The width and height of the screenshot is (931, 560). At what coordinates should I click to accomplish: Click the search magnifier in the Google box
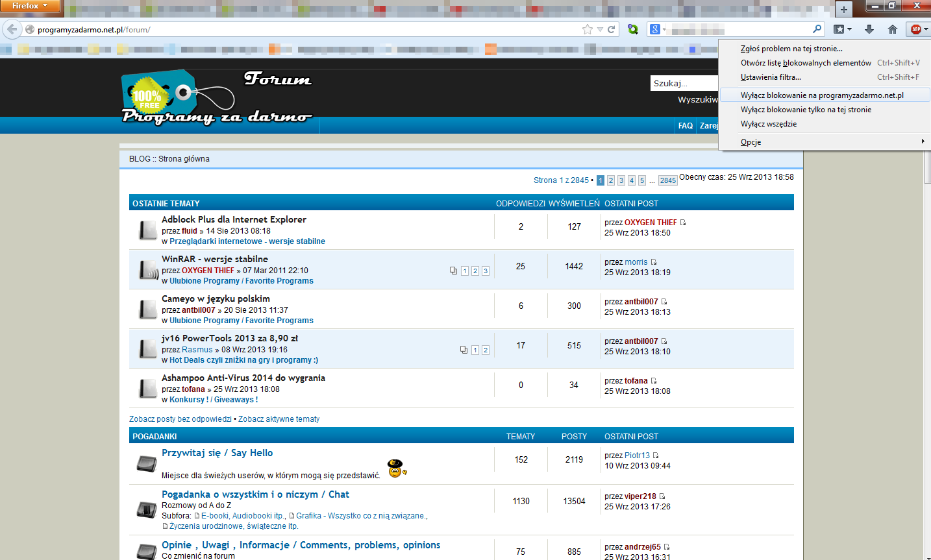(817, 29)
